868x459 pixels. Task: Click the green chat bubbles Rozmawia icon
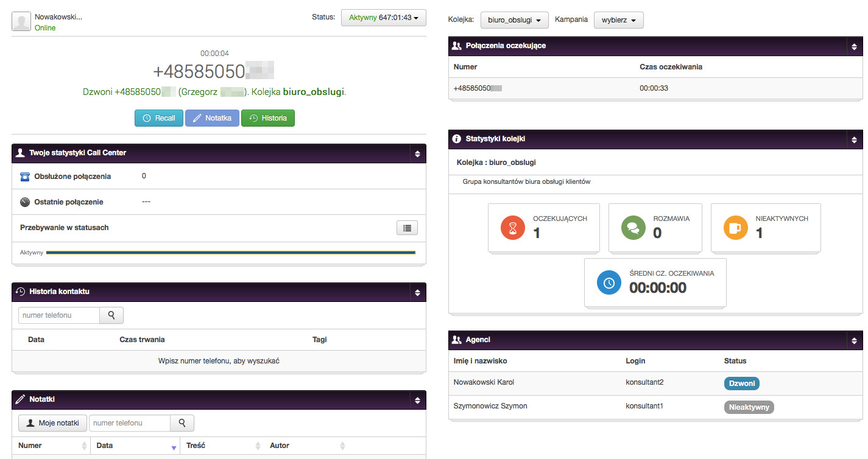(x=633, y=228)
